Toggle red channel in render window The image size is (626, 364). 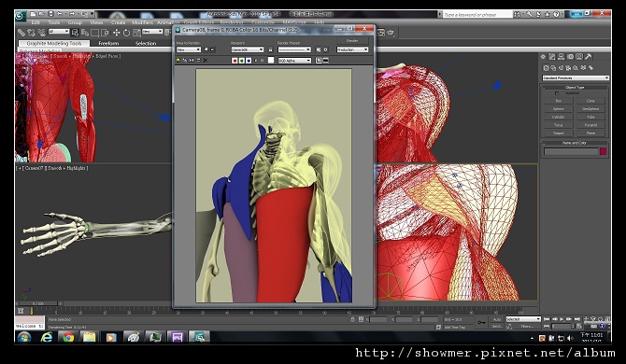coord(235,61)
